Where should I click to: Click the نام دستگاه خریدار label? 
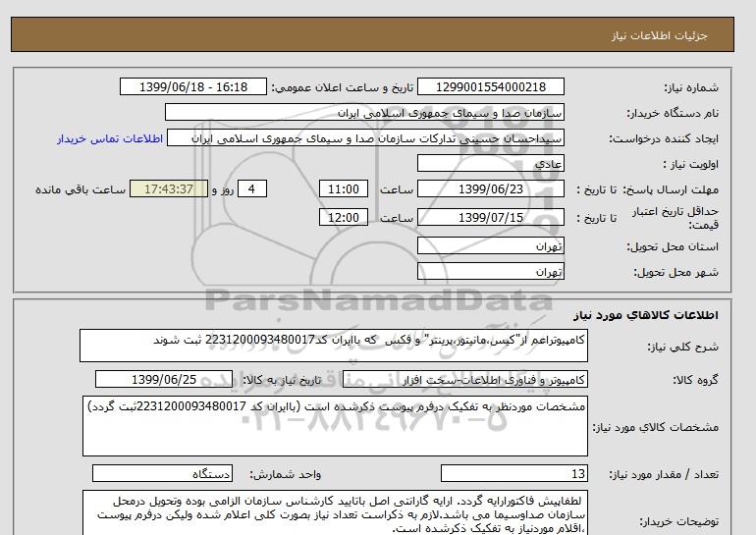tap(673, 113)
